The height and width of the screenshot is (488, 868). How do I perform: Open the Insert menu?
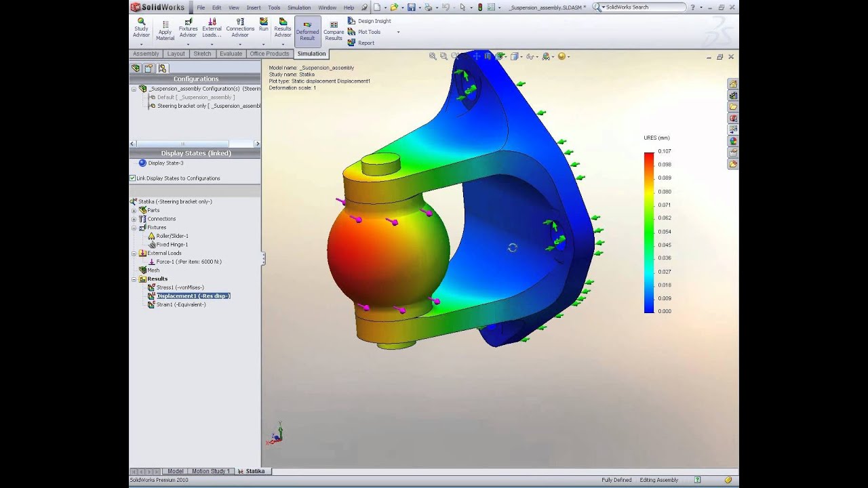coord(254,7)
